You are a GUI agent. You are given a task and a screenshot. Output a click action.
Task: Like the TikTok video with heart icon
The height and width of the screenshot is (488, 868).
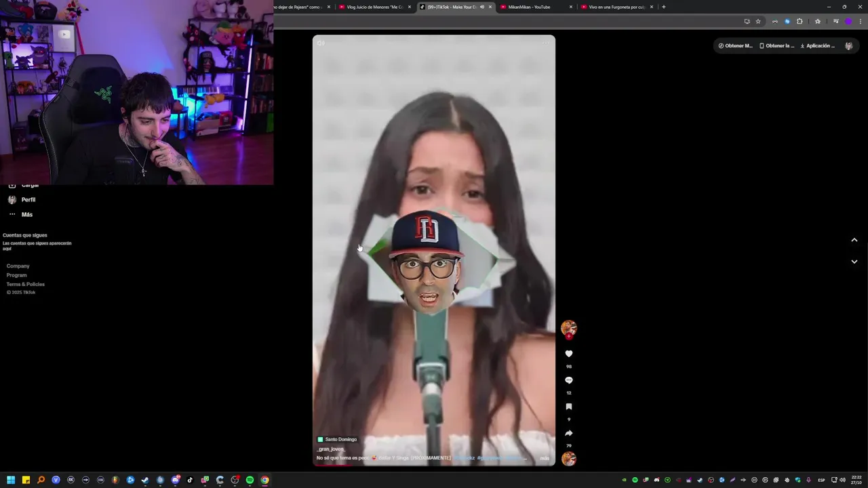coord(569,354)
